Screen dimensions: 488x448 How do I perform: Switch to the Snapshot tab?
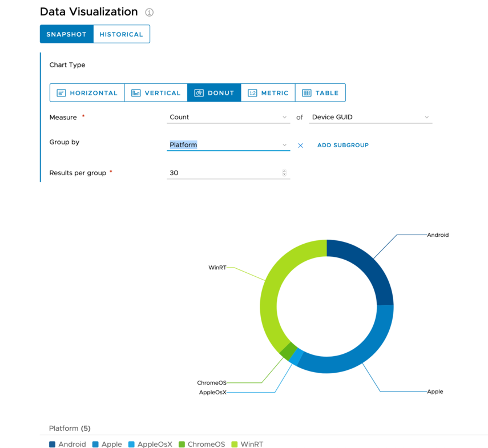tap(66, 34)
